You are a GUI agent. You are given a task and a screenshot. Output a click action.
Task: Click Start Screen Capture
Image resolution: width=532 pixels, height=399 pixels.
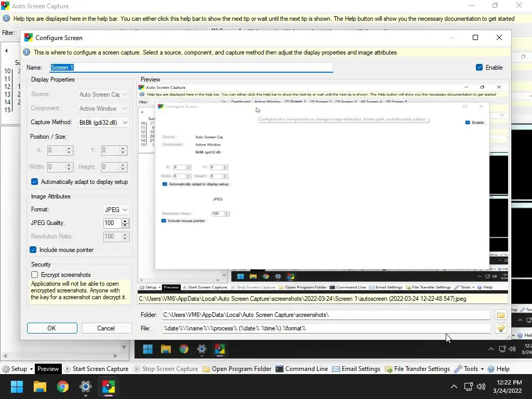point(97,369)
